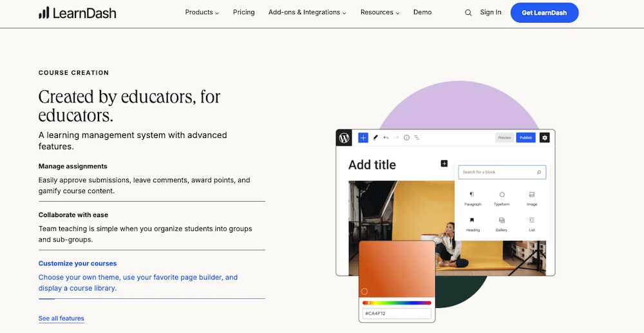Open the list view outline icon
The image size is (644, 333).
pos(417,138)
